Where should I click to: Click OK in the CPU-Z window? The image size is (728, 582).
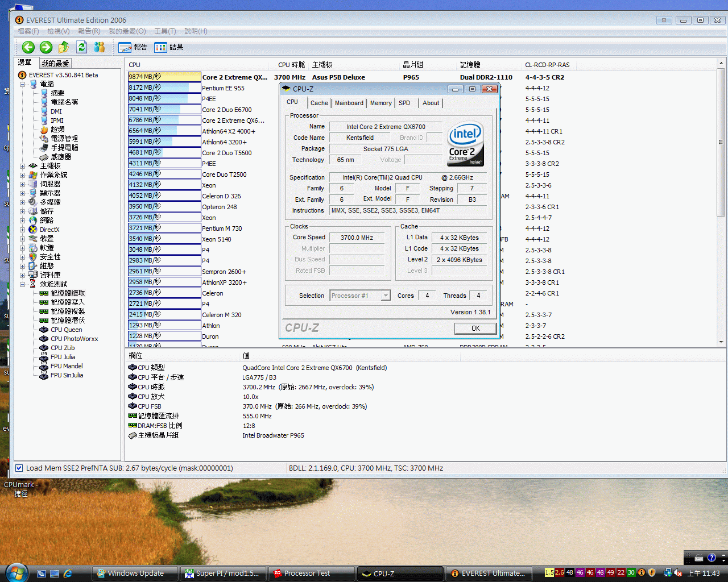pyautogui.click(x=475, y=329)
